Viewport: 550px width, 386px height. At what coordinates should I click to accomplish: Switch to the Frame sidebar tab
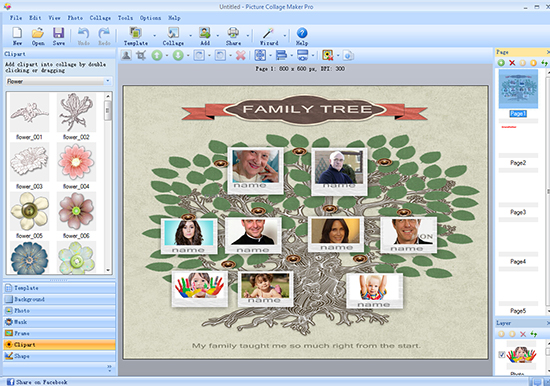59,333
